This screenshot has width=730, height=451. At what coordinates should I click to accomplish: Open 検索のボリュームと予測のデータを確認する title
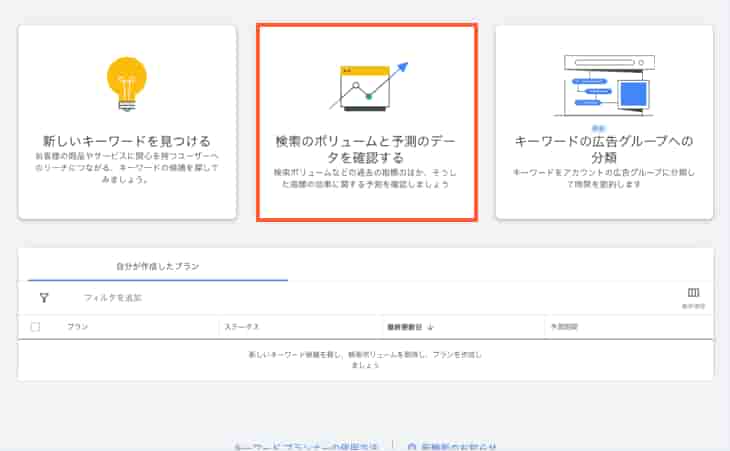(367, 149)
